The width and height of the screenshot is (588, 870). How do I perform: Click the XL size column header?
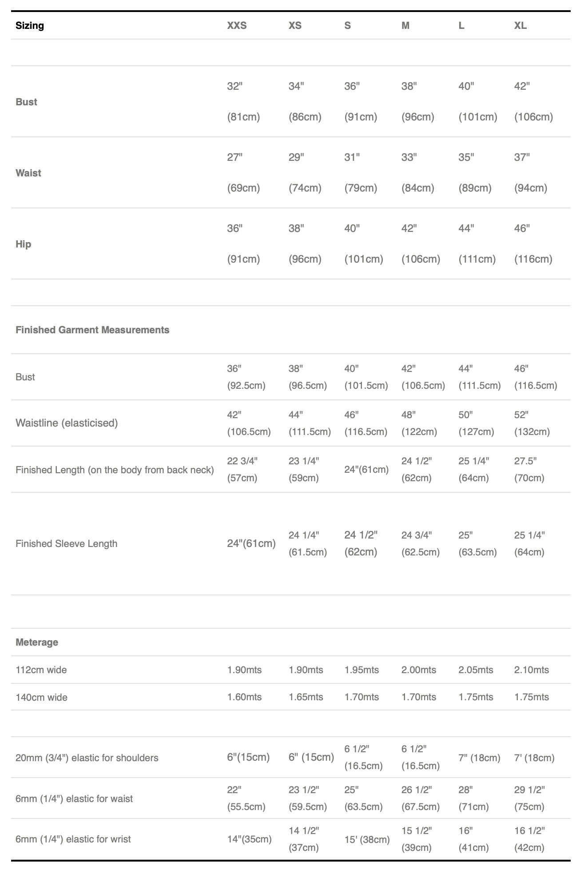(x=520, y=26)
